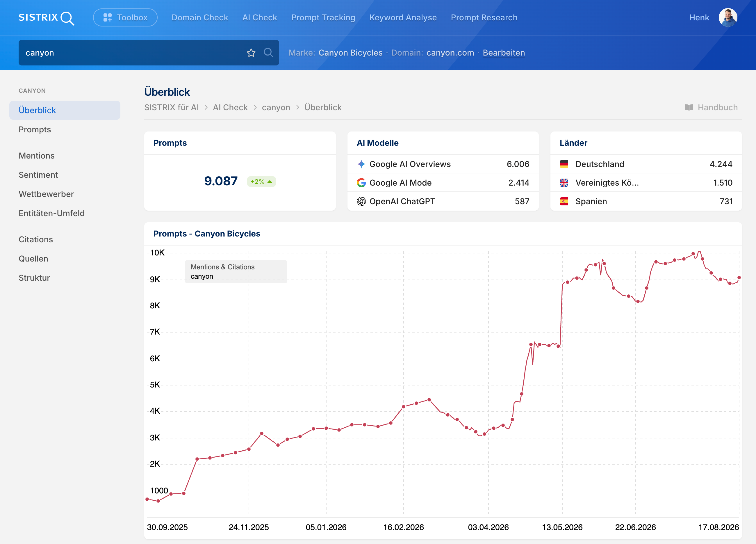
Task: Click the Spanien flag icon
Action: click(x=564, y=202)
